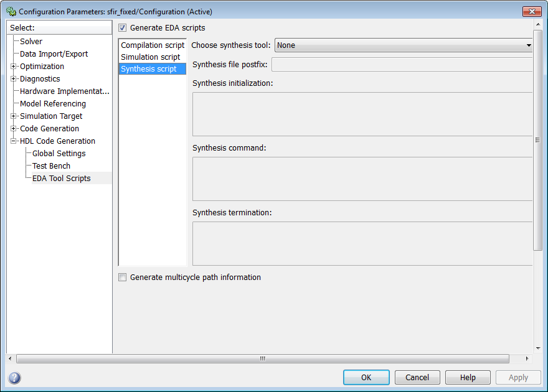Open the Code Generation pane
The width and height of the screenshot is (548, 392).
[49, 128]
